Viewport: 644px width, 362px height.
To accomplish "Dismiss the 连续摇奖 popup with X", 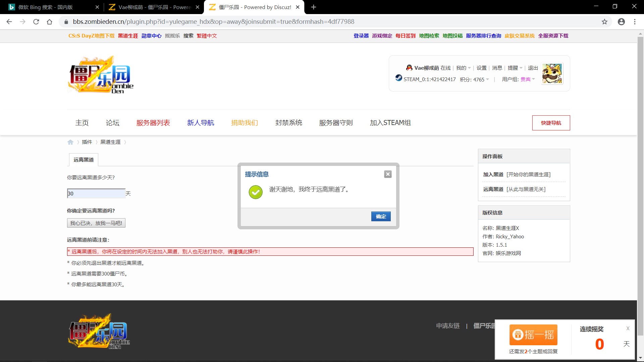I will pos(628,328).
